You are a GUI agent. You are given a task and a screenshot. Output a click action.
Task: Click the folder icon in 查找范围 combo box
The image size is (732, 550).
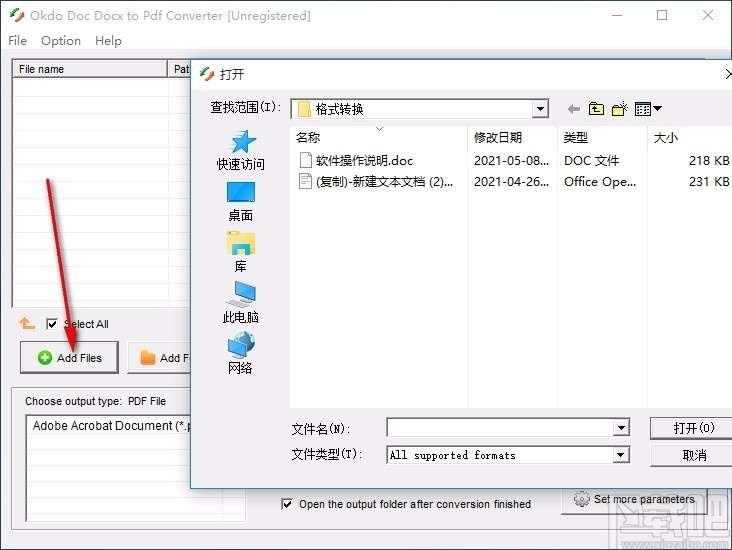(x=304, y=109)
